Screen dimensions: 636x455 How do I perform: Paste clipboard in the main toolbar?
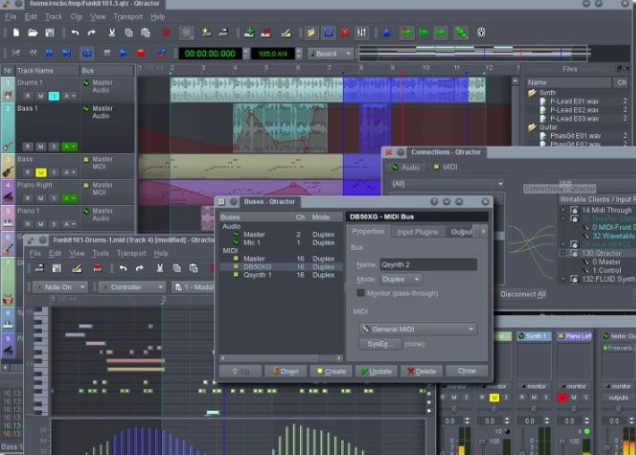tap(146, 32)
